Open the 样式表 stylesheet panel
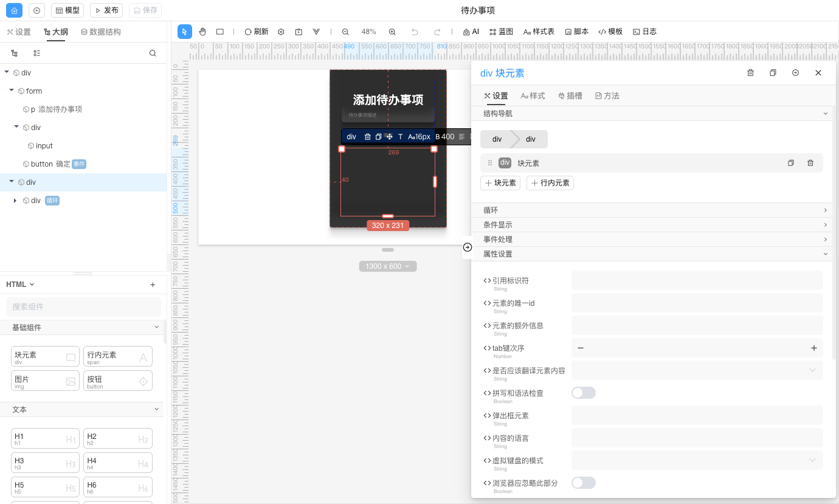The width and height of the screenshot is (839, 504). [x=538, y=31]
